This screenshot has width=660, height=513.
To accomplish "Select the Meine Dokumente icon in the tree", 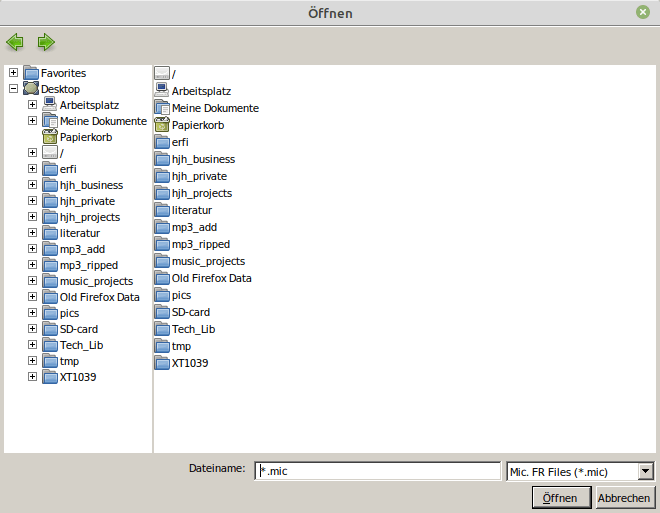I will (50, 121).
